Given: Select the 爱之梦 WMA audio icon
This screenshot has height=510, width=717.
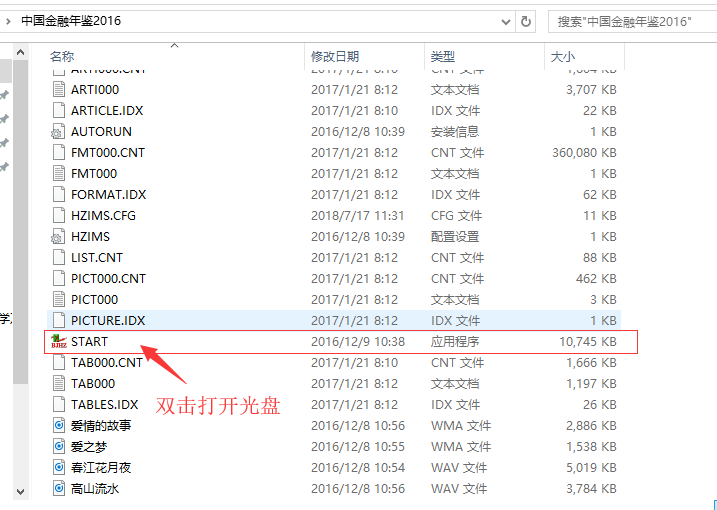Looking at the screenshot, I should (59, 447).
